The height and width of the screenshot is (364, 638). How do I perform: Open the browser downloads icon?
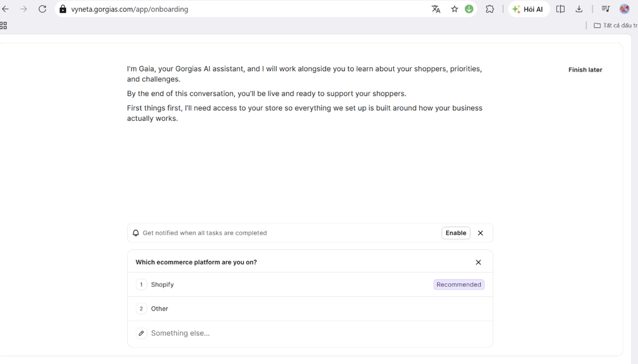coord(579,9)
